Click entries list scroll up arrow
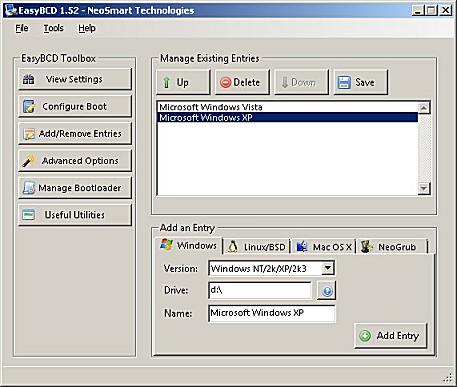 point(424,108)
